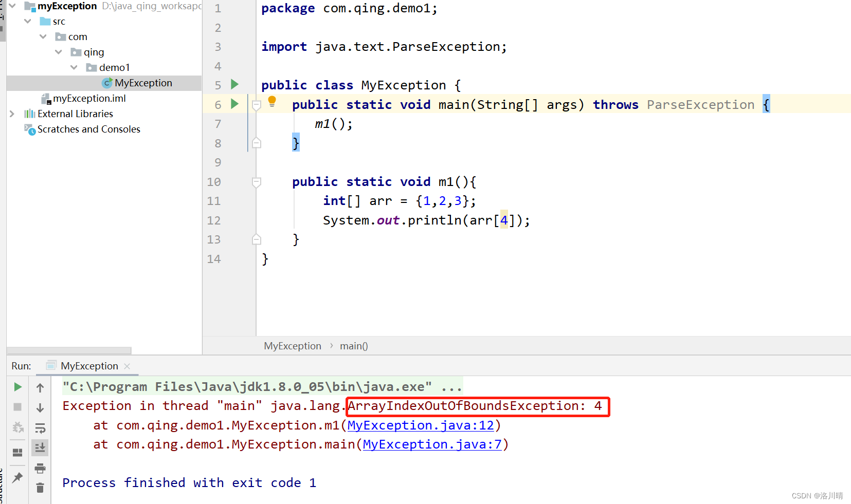851x504 pixels.
Task: Pin the Run tool window tab
Action: click(17, 477)
